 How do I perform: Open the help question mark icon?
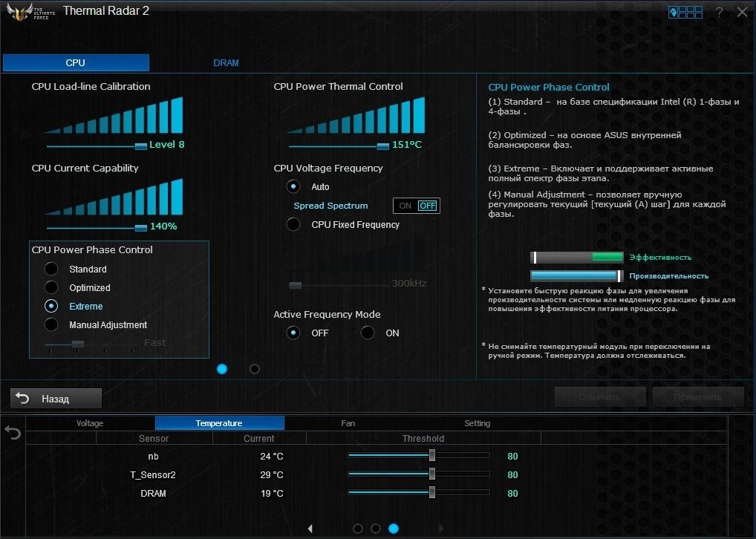720,12
